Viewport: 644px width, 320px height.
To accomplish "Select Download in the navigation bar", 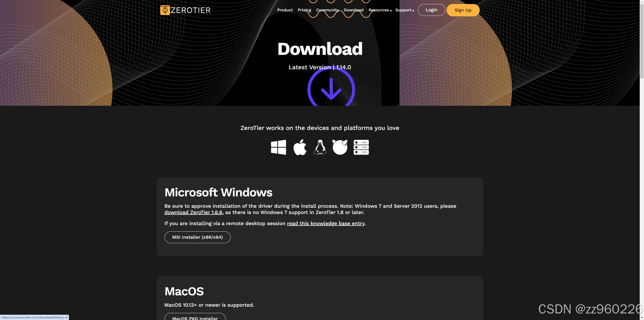I will tap(353, 10).
